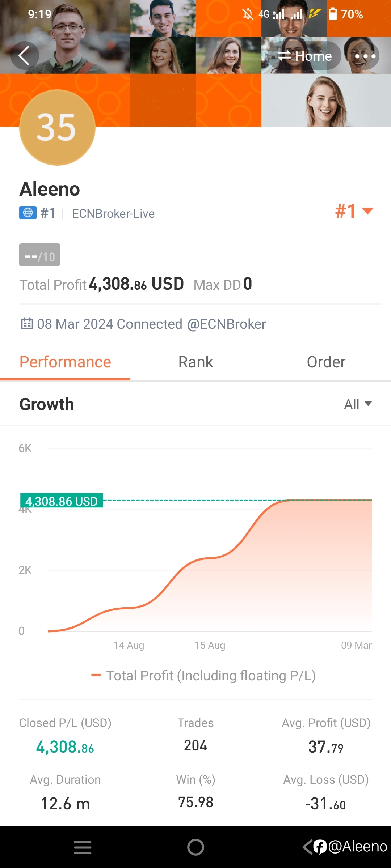Viewport: 391px width, 868px height.
Task: Tap the blue globe account icon
Action: [x=28, y=213]
